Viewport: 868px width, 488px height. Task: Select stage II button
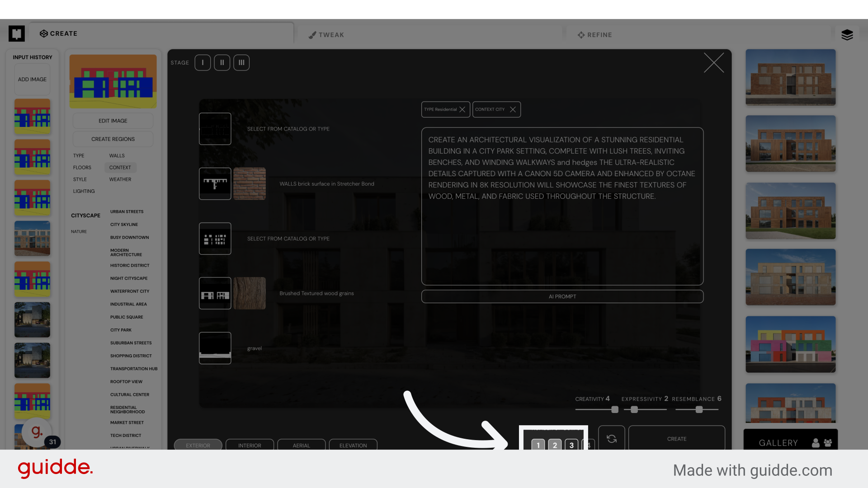(x=222, y=63)
